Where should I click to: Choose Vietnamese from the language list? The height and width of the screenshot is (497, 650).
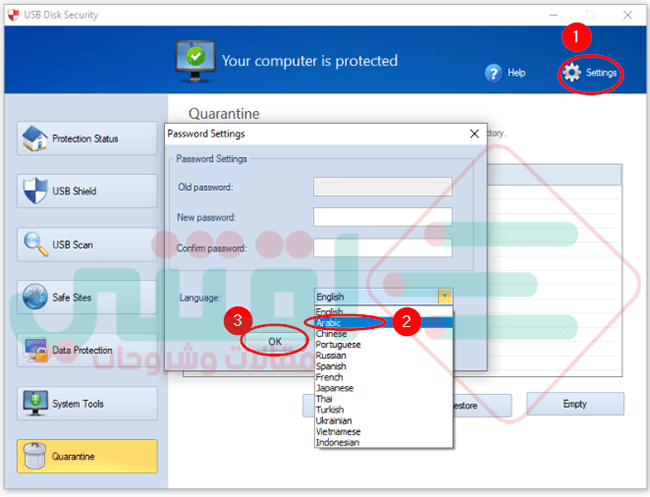[383, 432]
